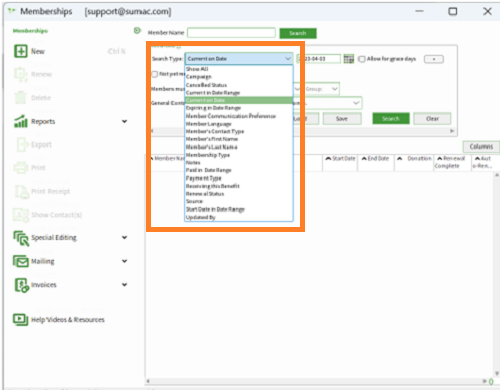Screen dimensions: 500x390
Task: Choose Member's Contact Type option
Action: [x=239, y=131]
